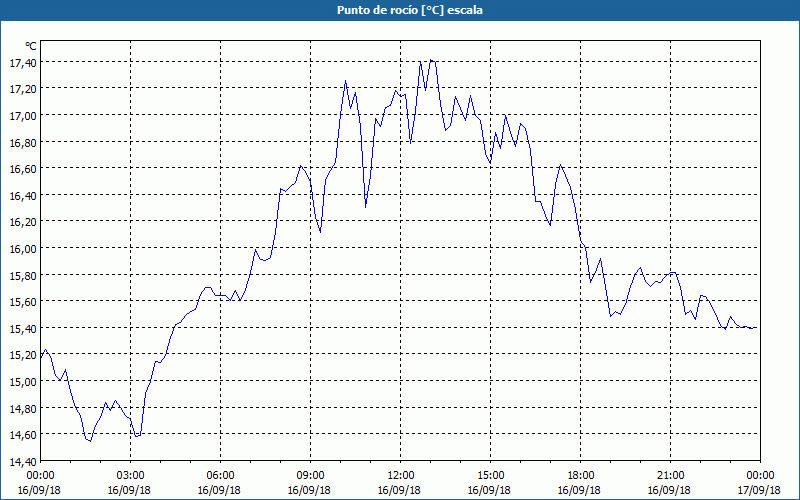Click the chart title 'Punto de rocío [°C] escala'
Viewport: 800px width, 500px height.
click(x=410, y=10)
